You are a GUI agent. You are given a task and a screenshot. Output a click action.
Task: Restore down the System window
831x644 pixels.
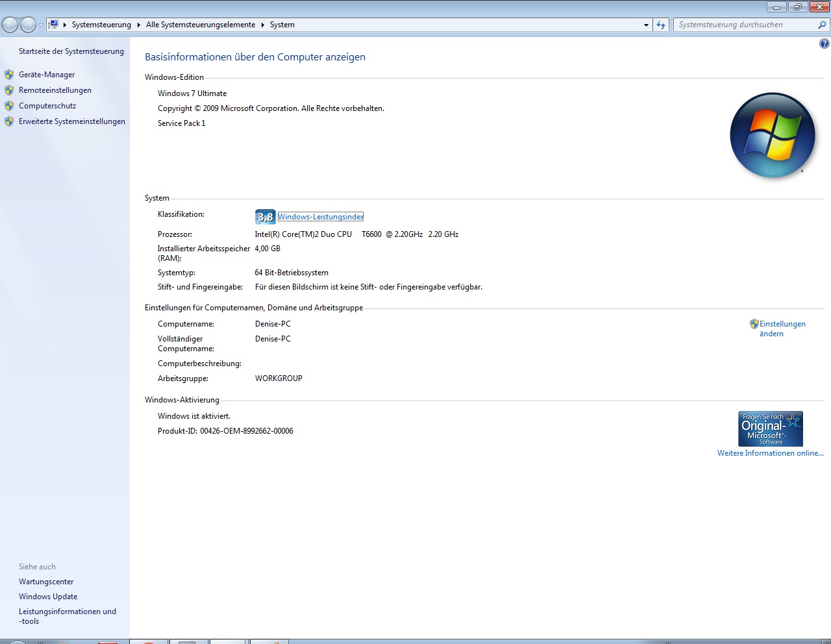(797, 7)
